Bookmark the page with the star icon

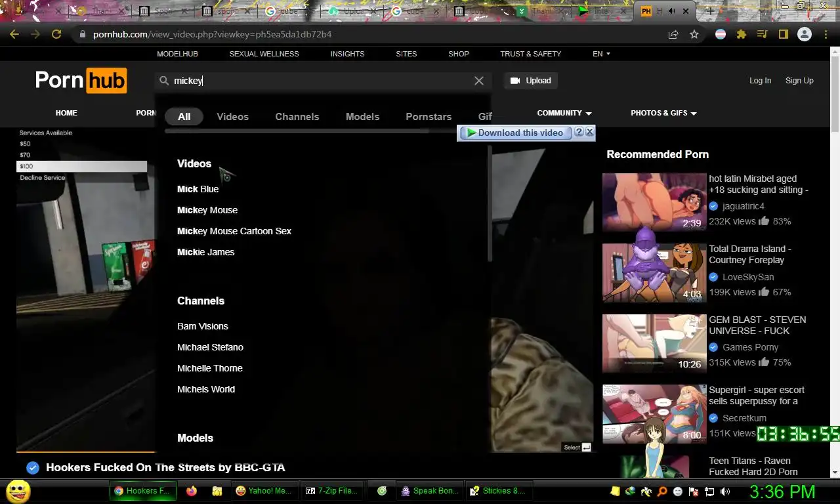694,34
